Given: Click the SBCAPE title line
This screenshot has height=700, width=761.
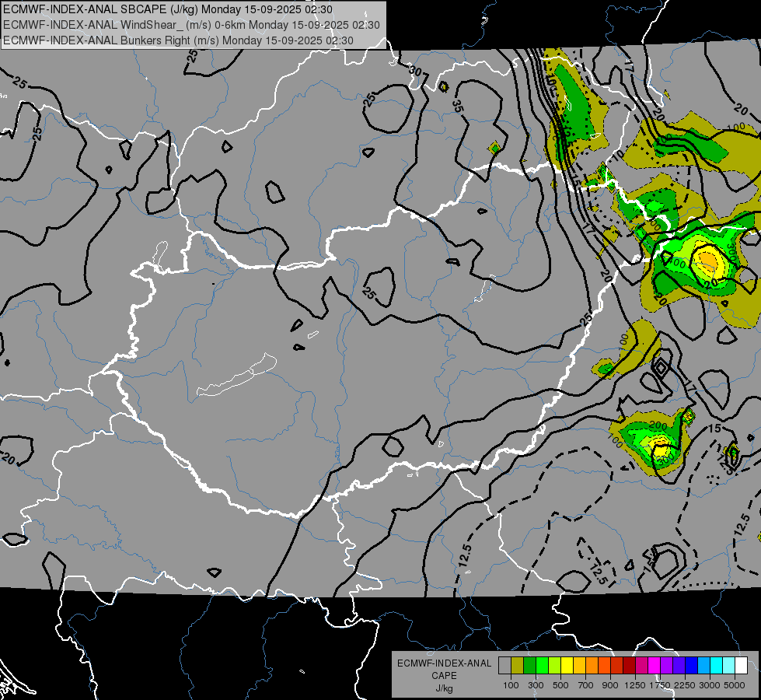Looking at the screenshot, I should (168, 9).
